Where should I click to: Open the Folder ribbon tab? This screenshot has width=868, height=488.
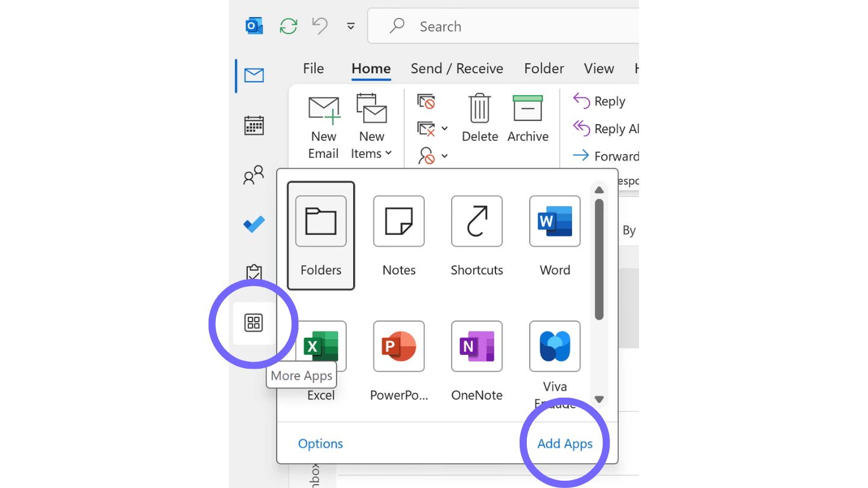544,69
